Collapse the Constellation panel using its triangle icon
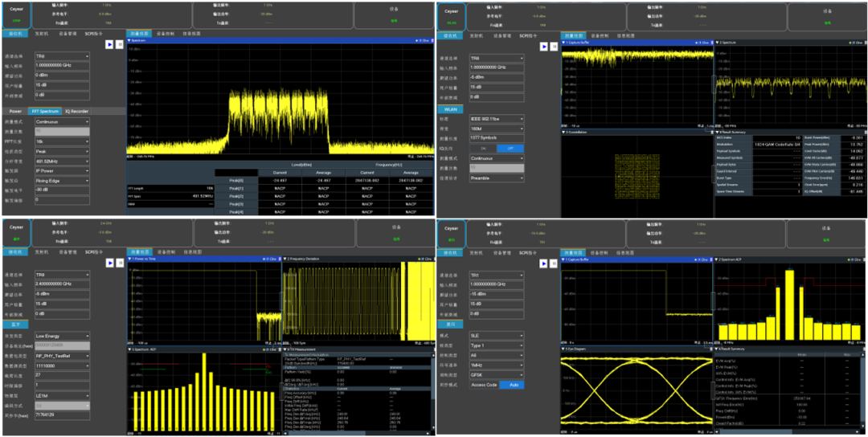 [x=564, y=132]
